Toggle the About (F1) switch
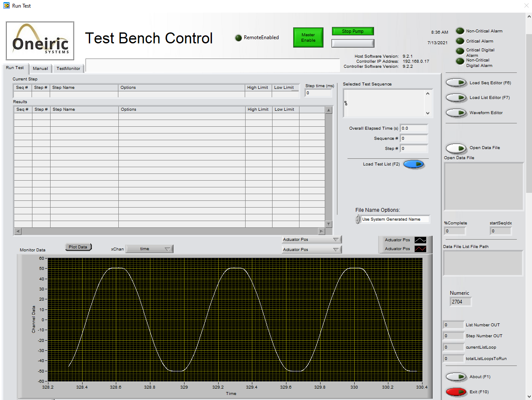The image size is (532, 400). tap(456, 377)
